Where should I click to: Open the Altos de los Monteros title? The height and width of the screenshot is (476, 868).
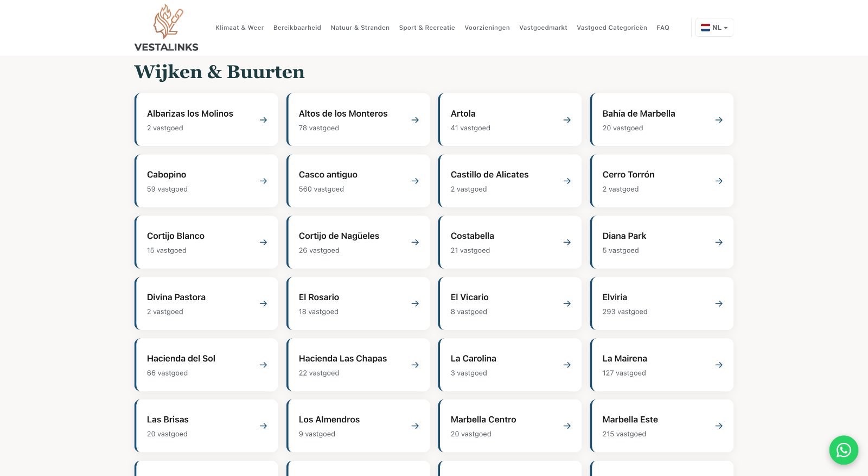(343, 113)
